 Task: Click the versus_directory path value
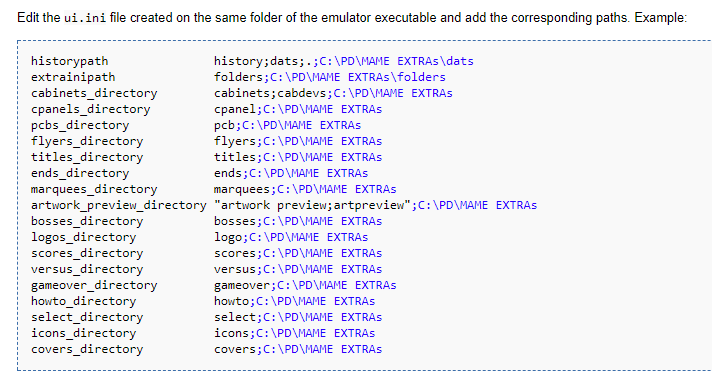click(x=298, y=269)
